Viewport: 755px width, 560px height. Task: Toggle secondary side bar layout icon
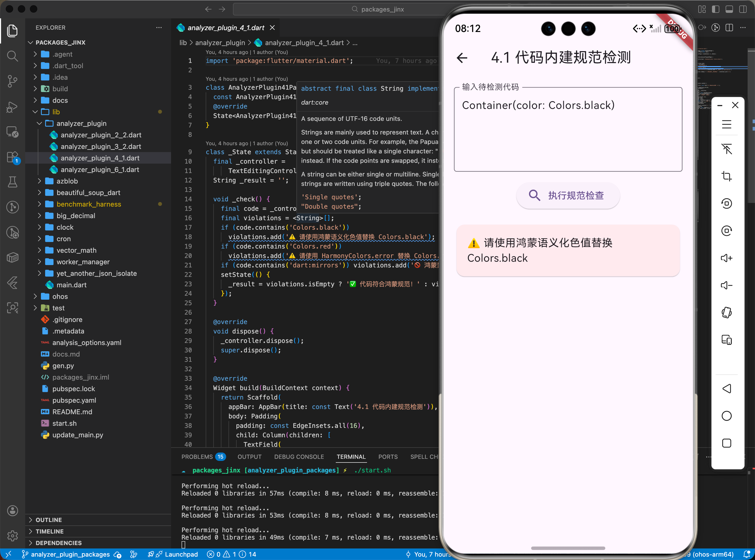tap(743, 9)
